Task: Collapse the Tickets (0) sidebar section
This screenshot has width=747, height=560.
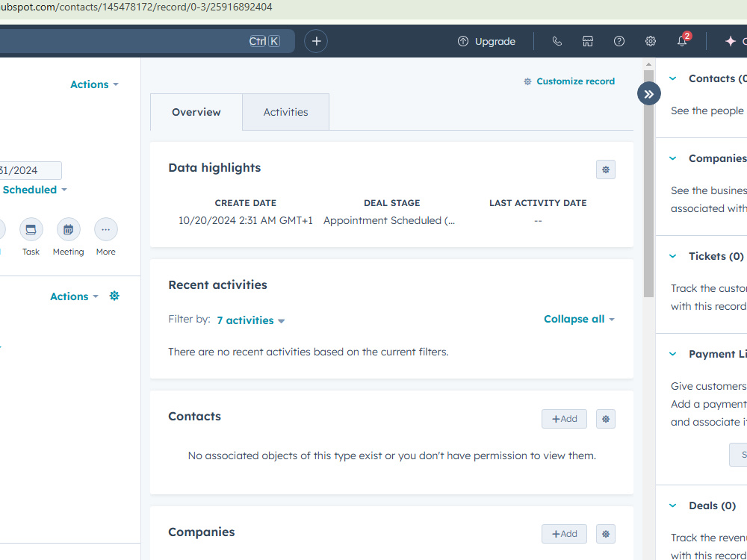Action: click(x=673, y=256)
